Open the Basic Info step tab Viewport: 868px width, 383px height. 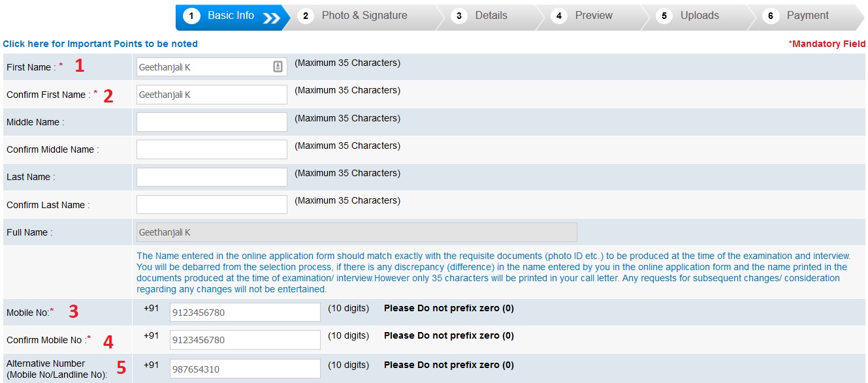pyautogui.click(x=230, y=16)
